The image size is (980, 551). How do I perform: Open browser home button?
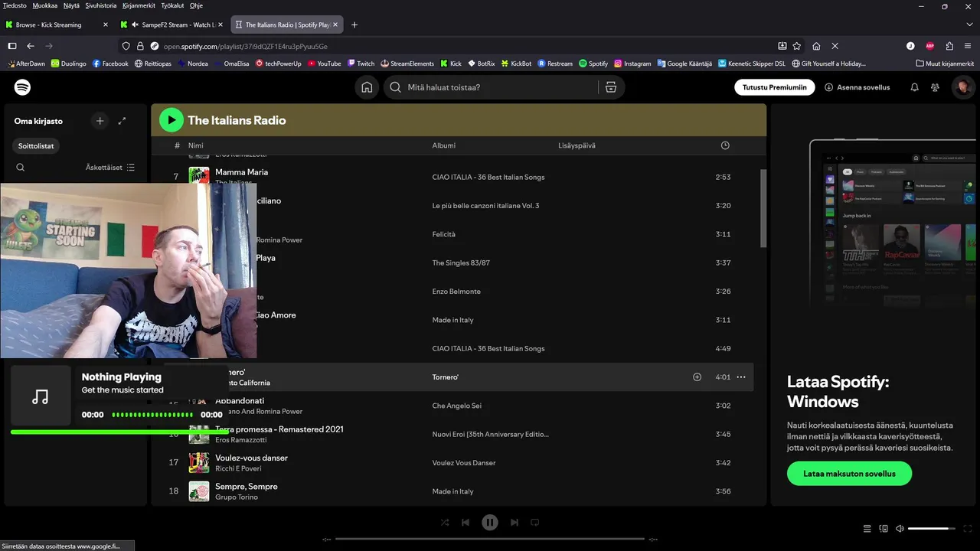coord(816,46)
